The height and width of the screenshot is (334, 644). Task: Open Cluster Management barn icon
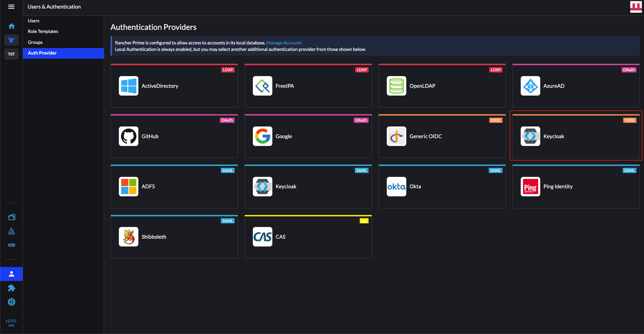pyautogui.click(x=11, y=217)
